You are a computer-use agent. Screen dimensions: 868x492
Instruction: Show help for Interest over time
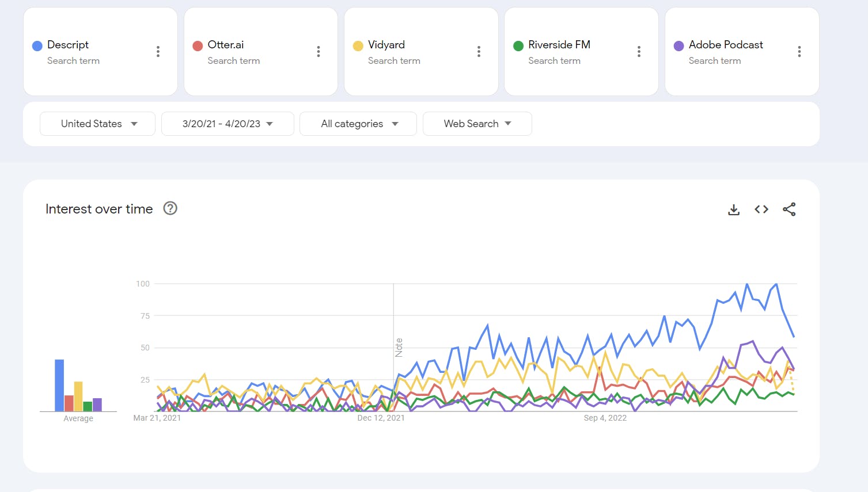(170, 208)
